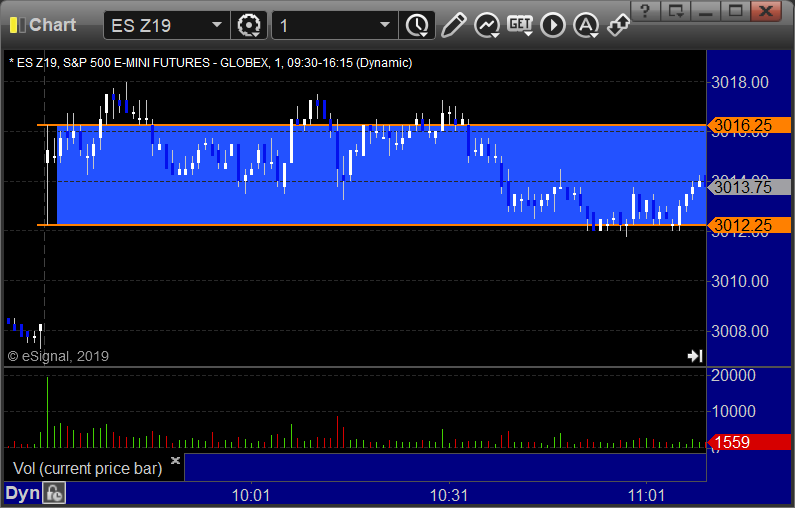This screenshot has width=795, height=508.
Task: Click the help question mark button
Action: [645, 11]
